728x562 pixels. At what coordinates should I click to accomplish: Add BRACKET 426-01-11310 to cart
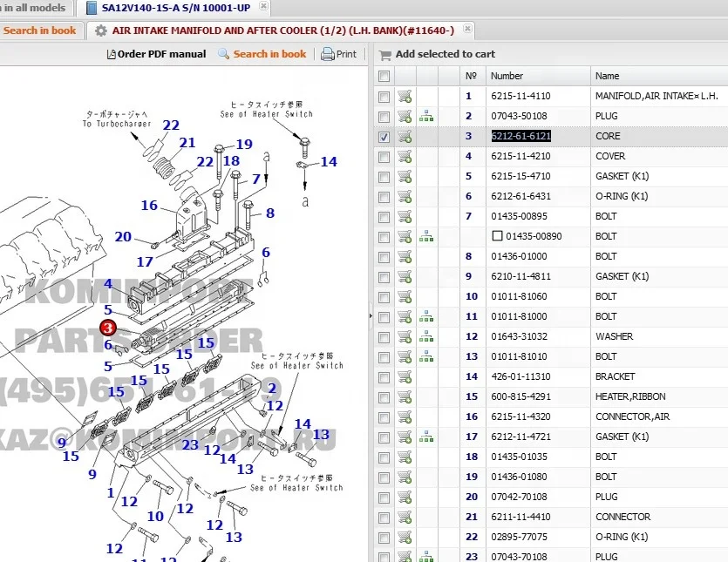click(405, 376)
